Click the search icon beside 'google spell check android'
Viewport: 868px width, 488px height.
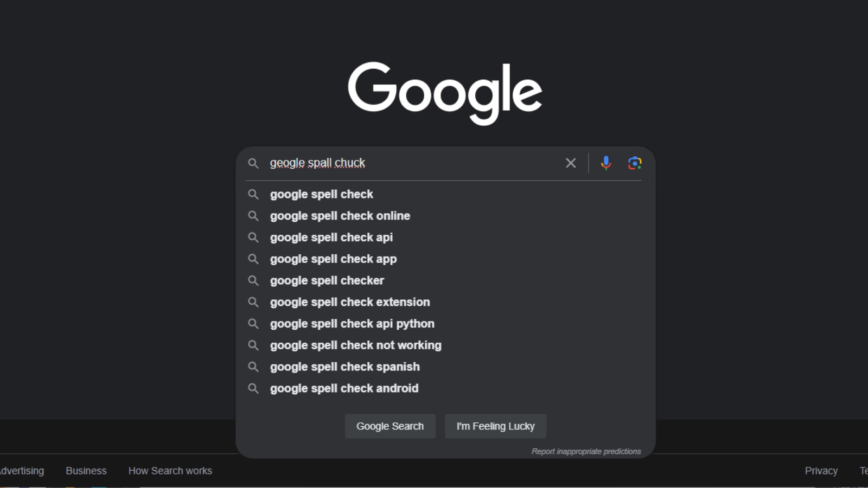[x=253, y=388]
